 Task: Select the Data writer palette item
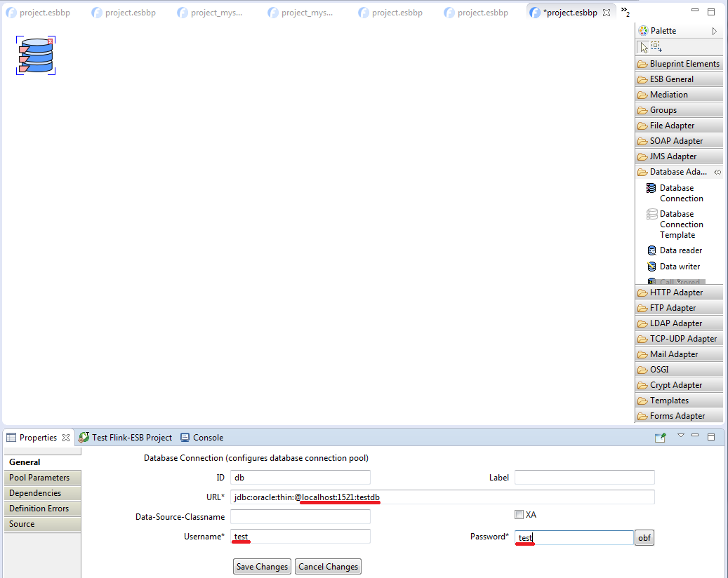(679, 267)
